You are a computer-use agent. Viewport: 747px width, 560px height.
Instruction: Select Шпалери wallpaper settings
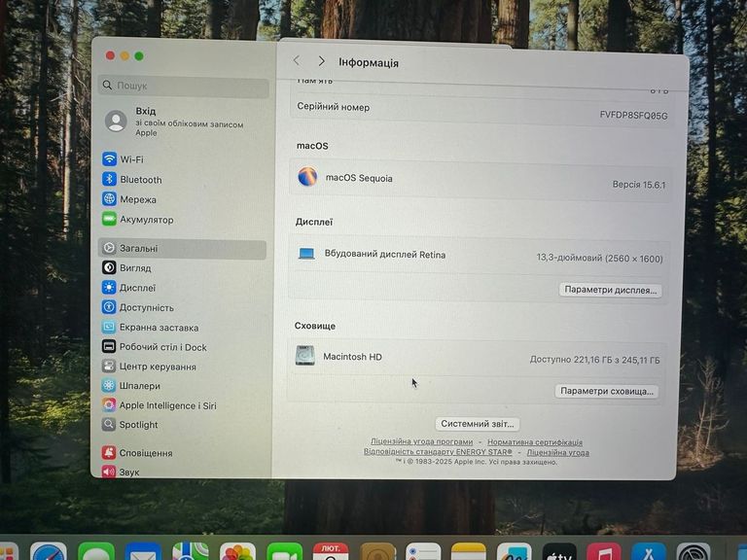(x=131, y=386)
